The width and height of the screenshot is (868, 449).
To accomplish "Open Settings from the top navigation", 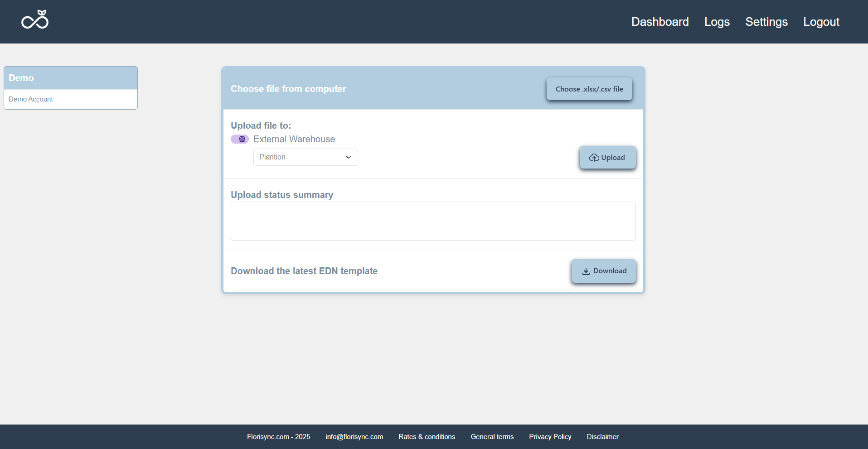I will (x=766, y=22).
